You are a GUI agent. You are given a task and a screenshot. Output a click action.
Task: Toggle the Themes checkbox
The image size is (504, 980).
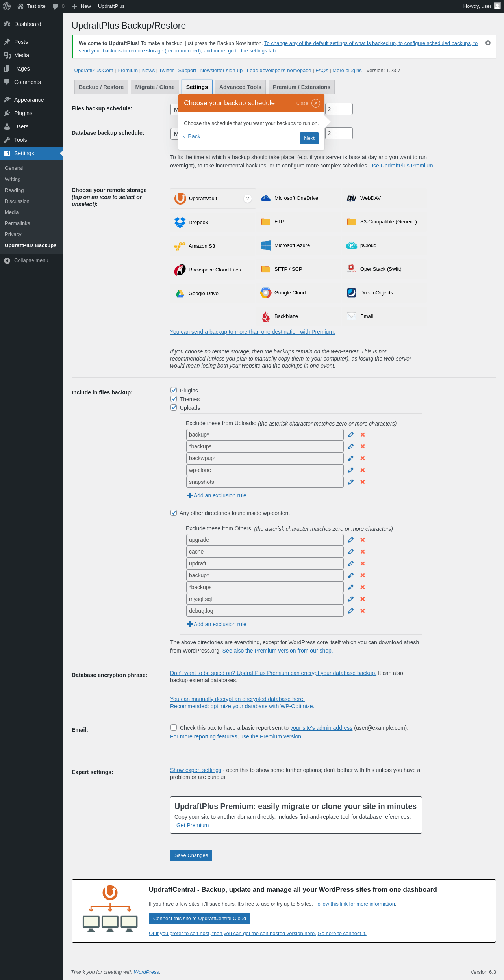[x=174, y=399]
